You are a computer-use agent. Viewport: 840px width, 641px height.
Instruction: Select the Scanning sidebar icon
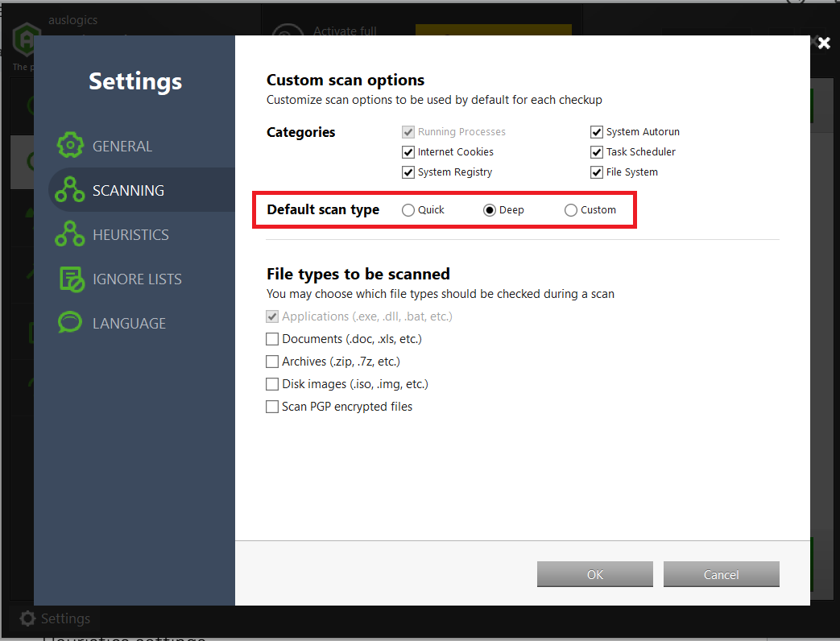pyautogui.click(x=70, y=189)
